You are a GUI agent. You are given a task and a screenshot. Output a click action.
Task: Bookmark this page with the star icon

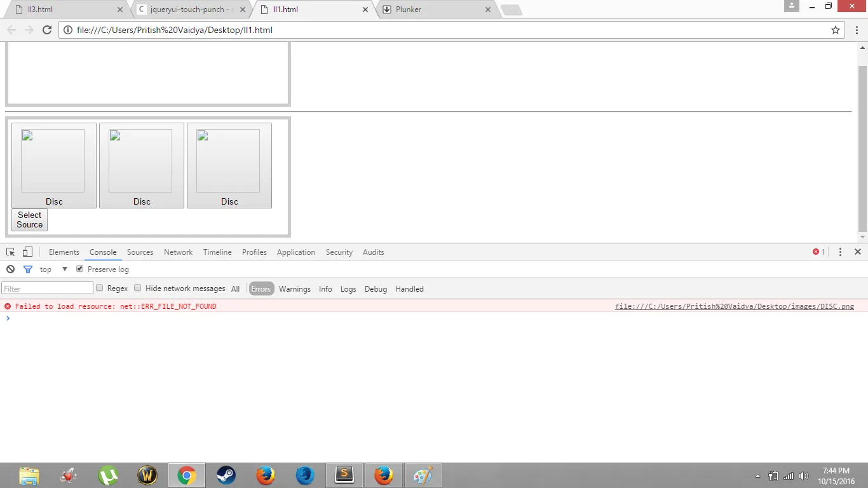tap(836, 30)
